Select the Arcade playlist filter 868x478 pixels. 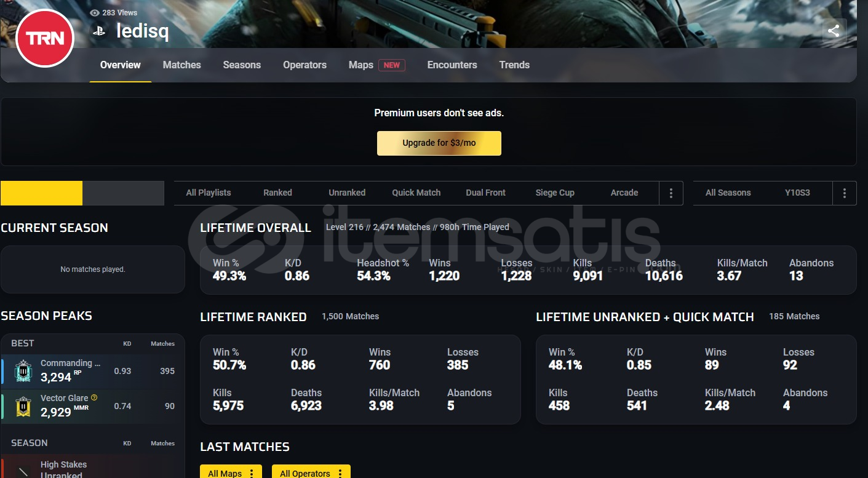(x=624, y=193)
